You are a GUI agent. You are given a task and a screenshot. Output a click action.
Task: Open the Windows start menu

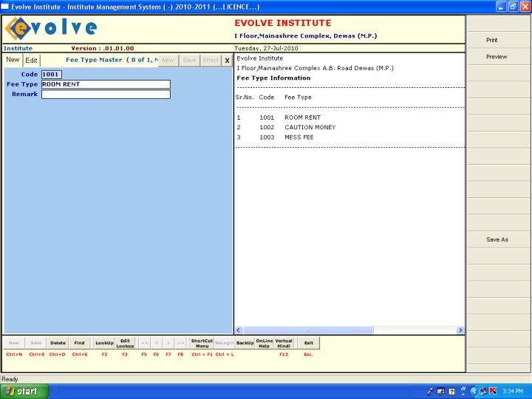click(x=24, y=391)
